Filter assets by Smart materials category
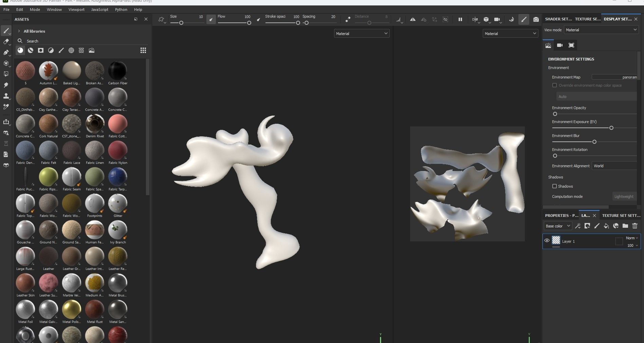 click(x=31, y=50)
